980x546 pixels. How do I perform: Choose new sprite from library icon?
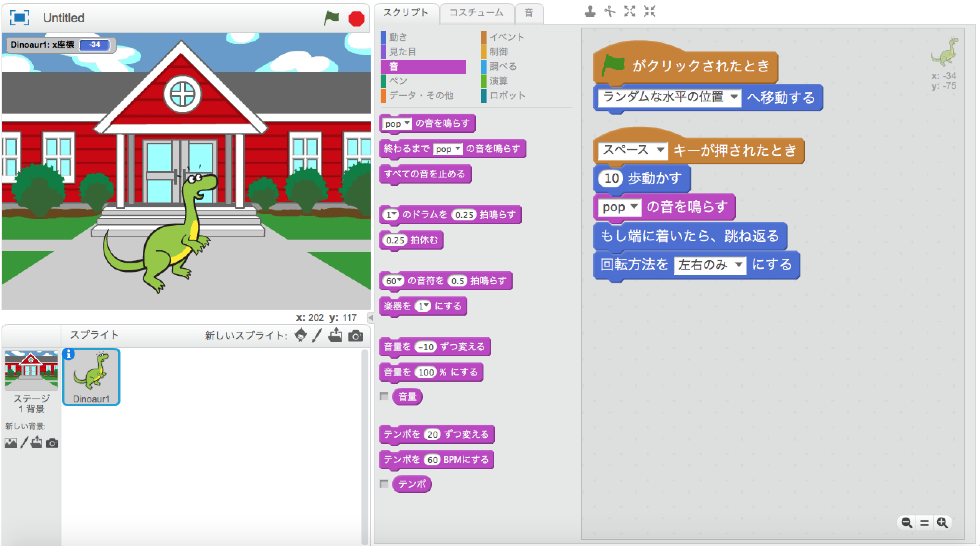300,335
